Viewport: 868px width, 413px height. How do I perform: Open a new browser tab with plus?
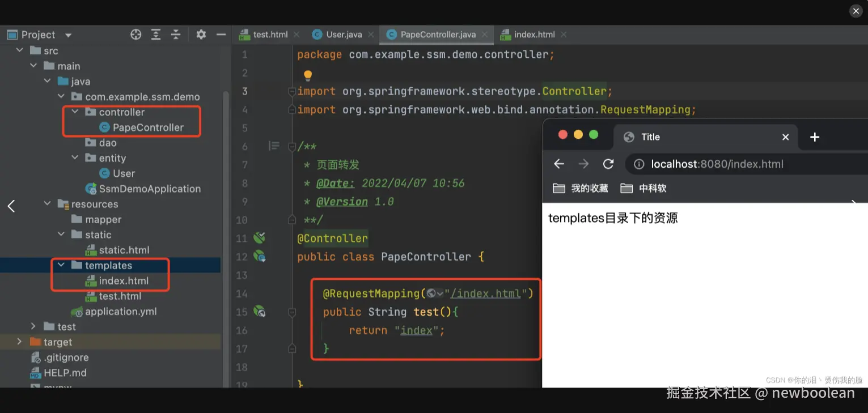click(815, 137)
